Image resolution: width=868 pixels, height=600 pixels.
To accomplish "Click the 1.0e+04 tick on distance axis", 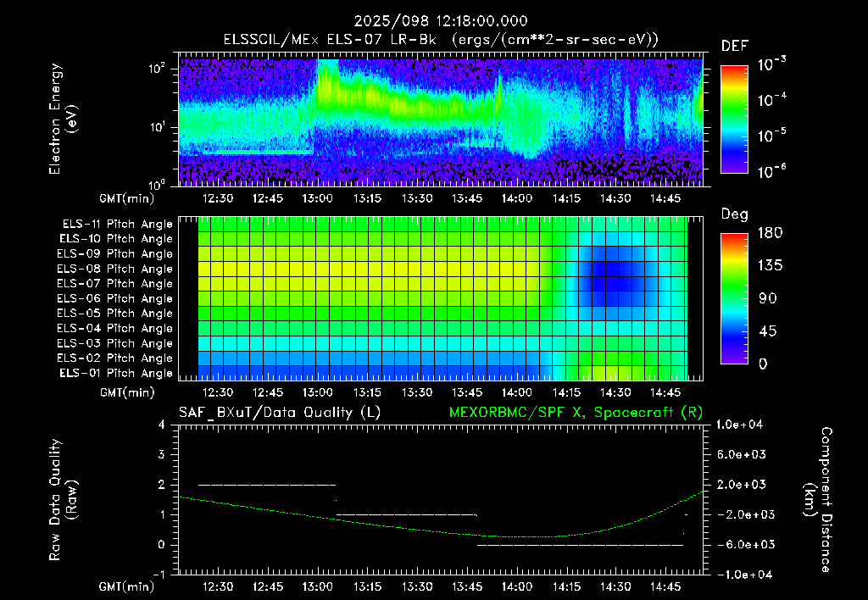I will coord(739,425).
